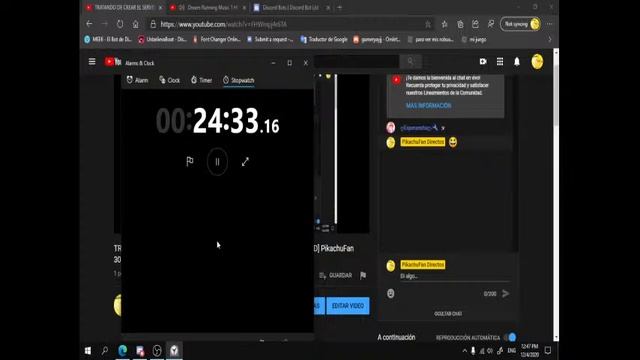This screenshot has width=640, height=360.
Task: Click the YouTube search input field
Action: pyautogui.click(x=356, y=62)
